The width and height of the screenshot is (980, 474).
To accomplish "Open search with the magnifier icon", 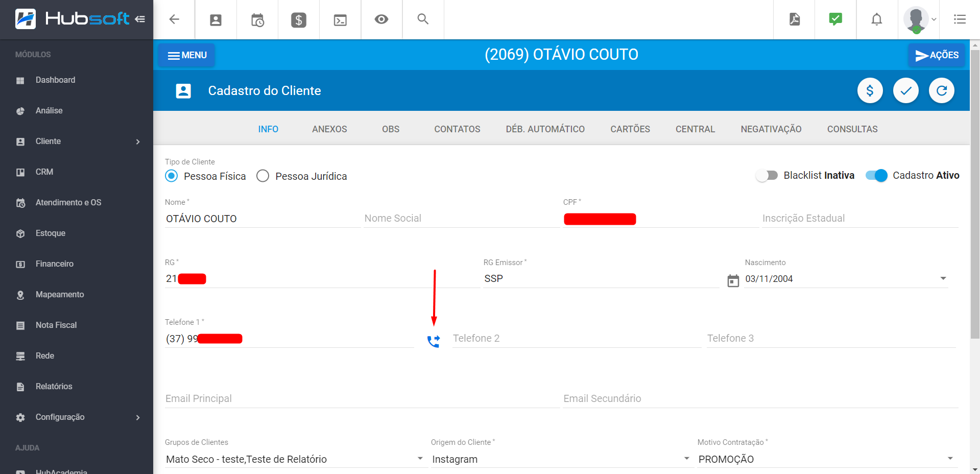I will 423,19.
